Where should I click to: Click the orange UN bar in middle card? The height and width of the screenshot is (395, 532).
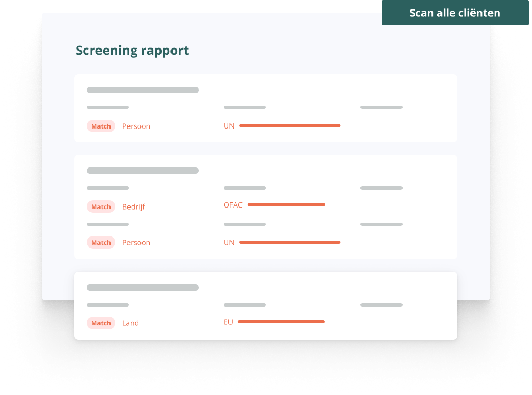click(x=290, y=242)
